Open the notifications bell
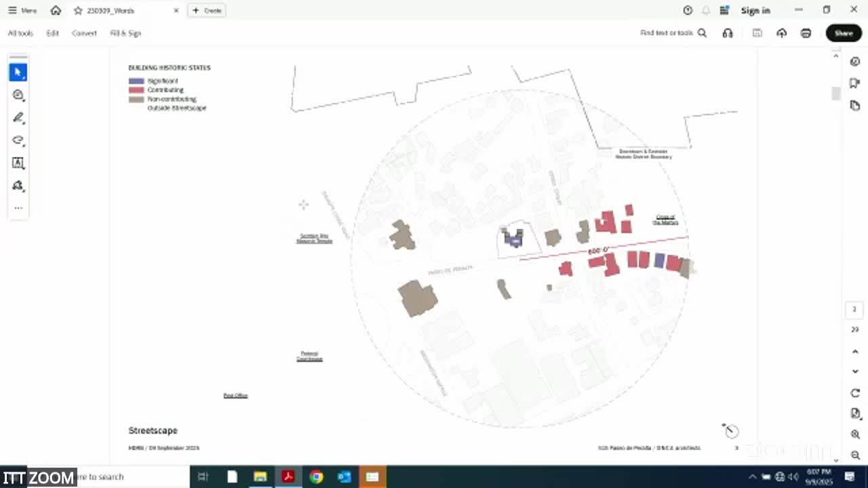This screenshot has width=868, height=488. 706,10
